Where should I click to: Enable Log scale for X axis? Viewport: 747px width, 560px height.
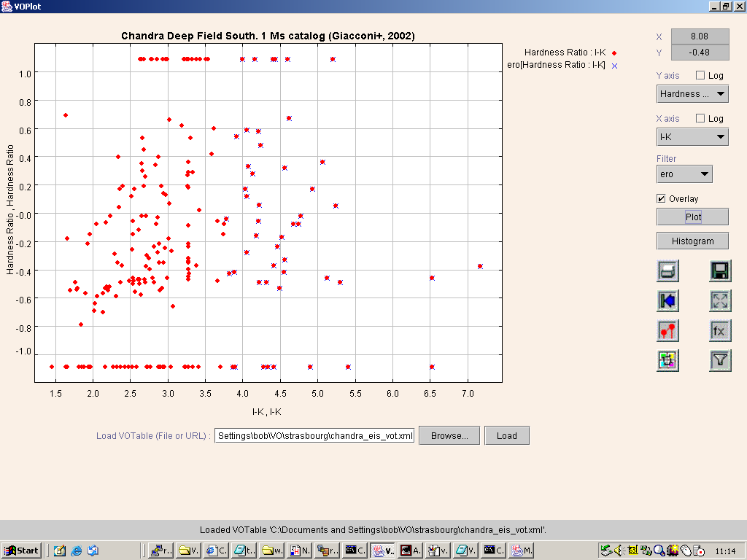click(700, 119)
